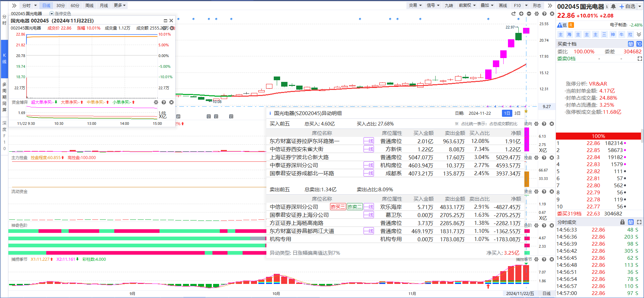This screenshot has width=644, height=298.
Task: Expand the order book fullscreen icon beside 委卖0档
Action: point(640,59)
